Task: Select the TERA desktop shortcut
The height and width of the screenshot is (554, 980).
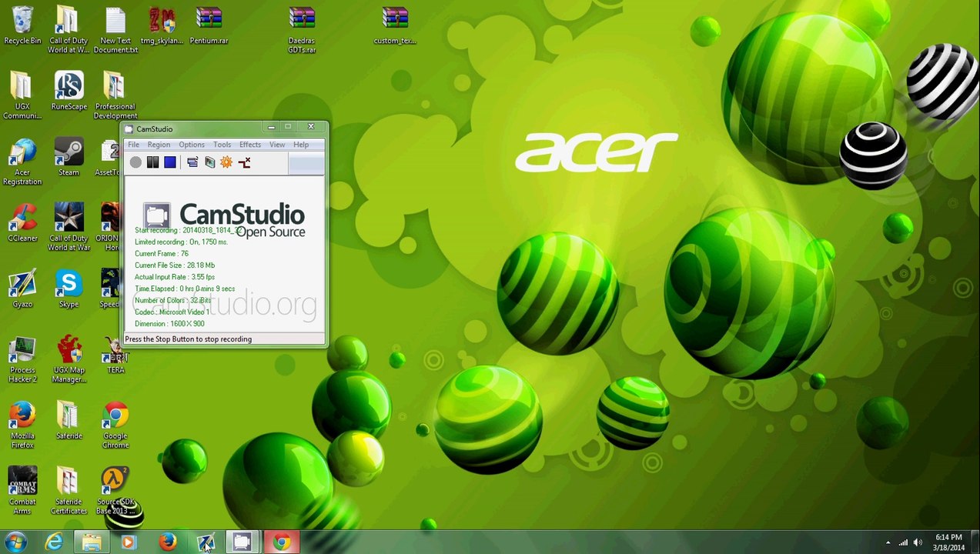Action: 115,355
